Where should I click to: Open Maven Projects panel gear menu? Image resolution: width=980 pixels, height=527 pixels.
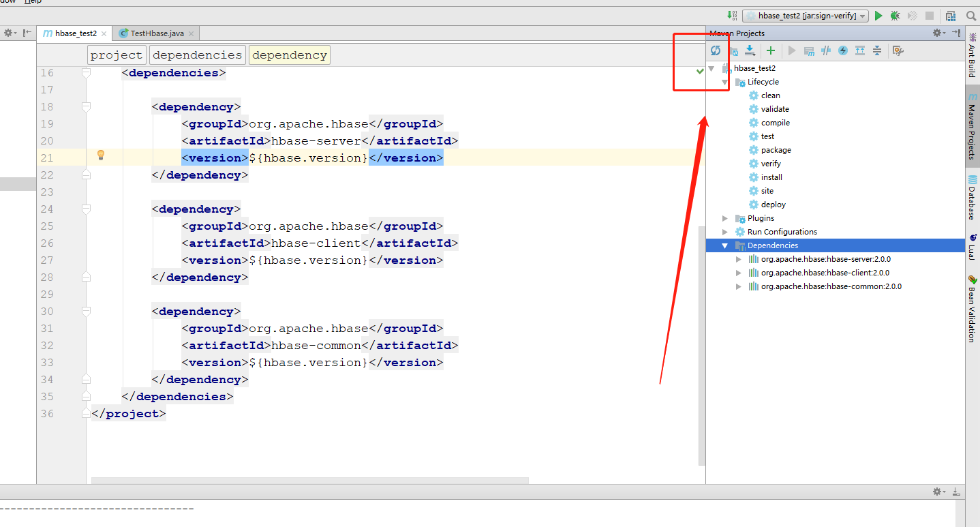tap(939, 33)
